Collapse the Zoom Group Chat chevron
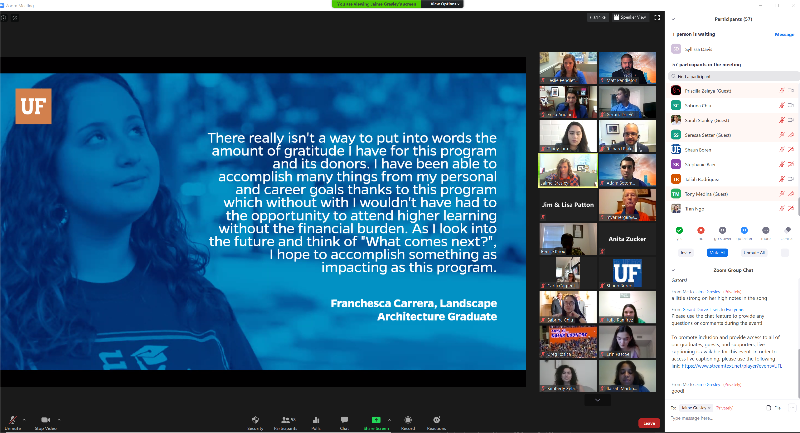Screen dimensions: 800x433 pyautogui.click(x=673, y=270)
